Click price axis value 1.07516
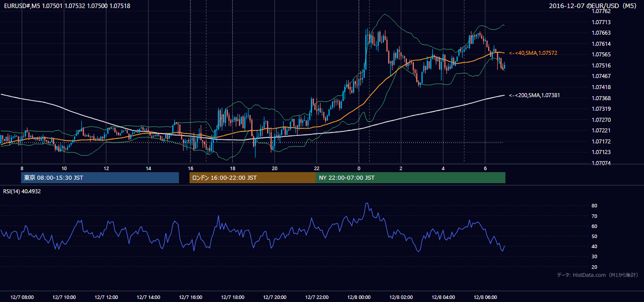This screenshot has height=302, width=644. point(601,65)
